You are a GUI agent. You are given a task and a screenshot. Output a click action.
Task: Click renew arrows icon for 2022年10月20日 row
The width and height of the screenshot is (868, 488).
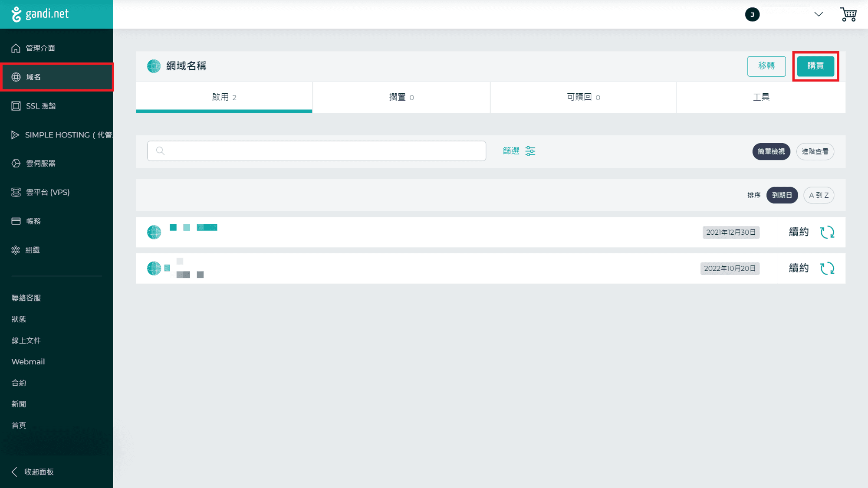[827, 269]
